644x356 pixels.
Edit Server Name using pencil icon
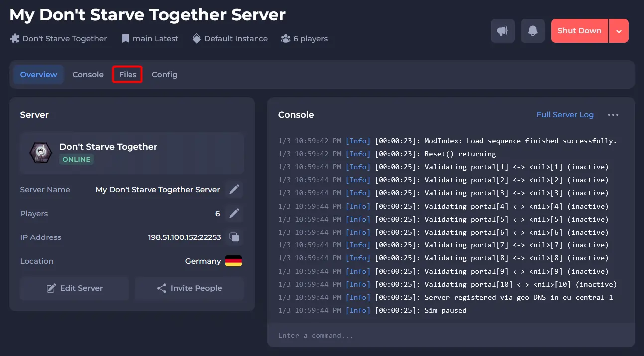(234, 190)
